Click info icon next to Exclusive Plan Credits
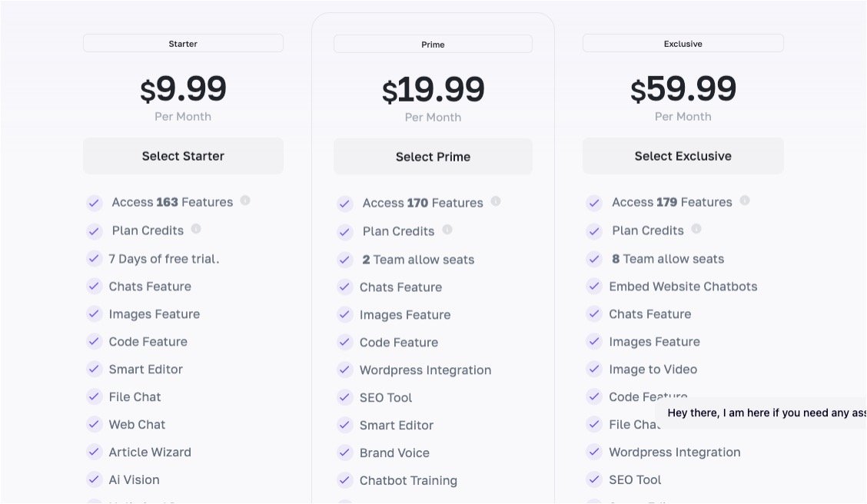The image size is (867, 504). pyautogui.click(x=696, y=229)
